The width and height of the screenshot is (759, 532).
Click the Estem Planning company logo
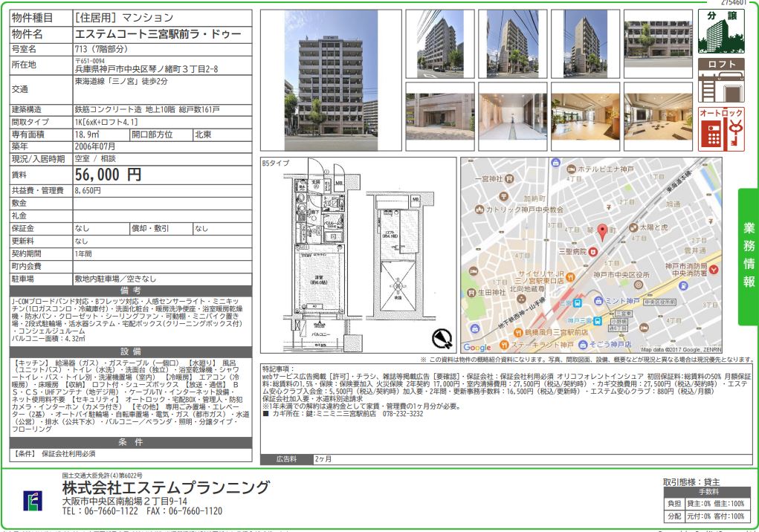click(33, 501)
